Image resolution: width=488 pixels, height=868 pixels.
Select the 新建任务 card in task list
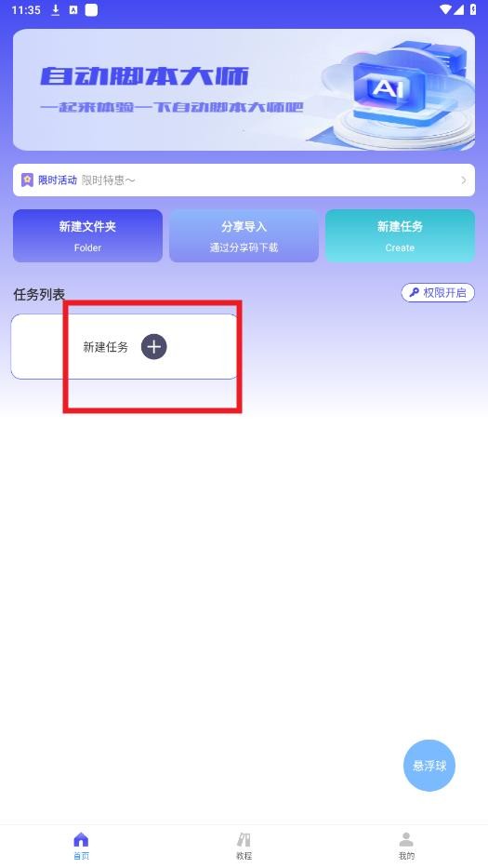point(125,346)
